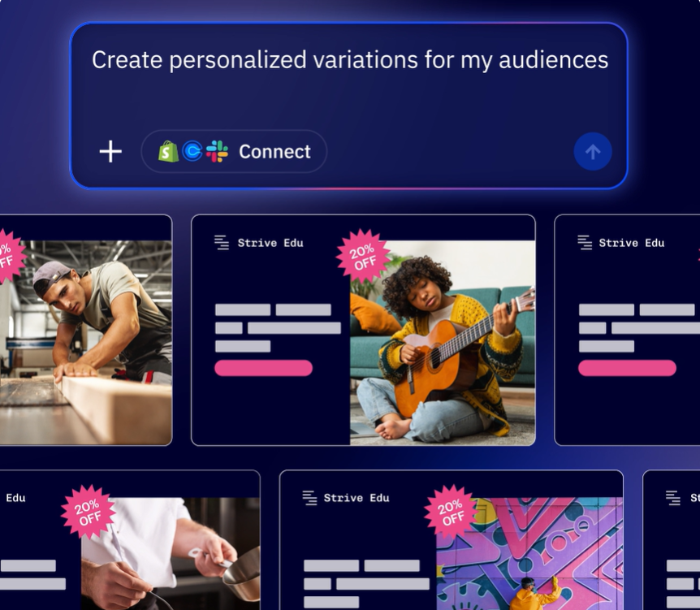Click the 20% OFF badge on mural card
Viewport: 700px width, 610px height.
(x=451, y=512)
